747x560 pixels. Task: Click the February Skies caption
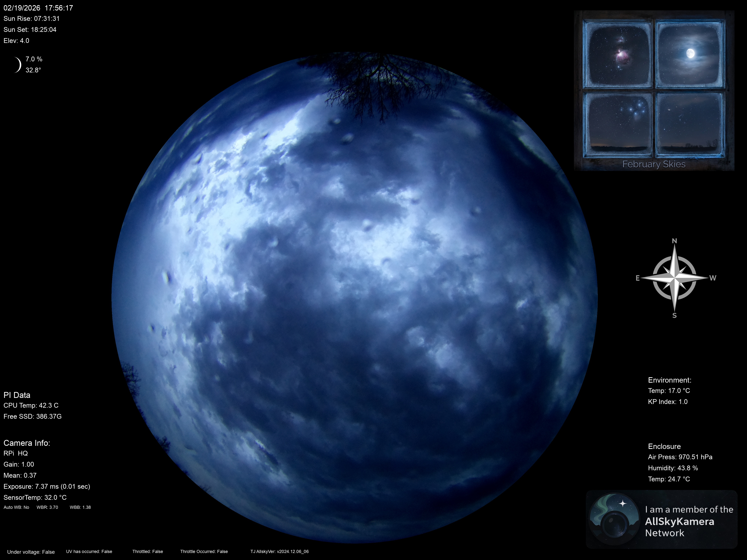coord(654,164)
